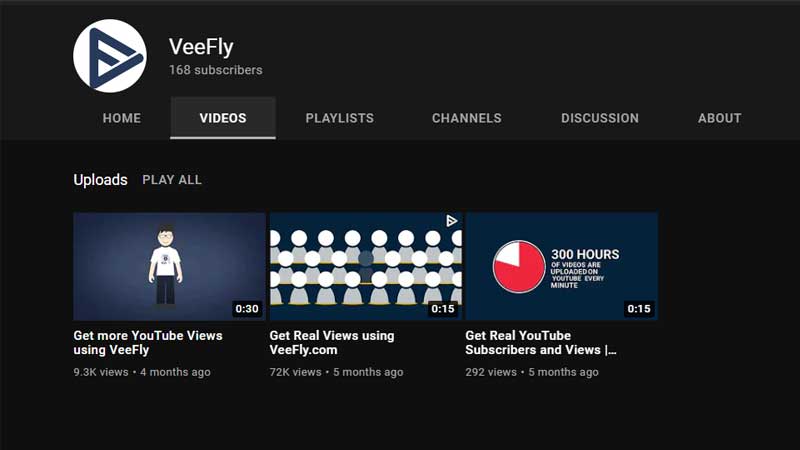800x450 pixels.
Task: Switch to the PLAYLISTS tab
Action: (339, 118)
